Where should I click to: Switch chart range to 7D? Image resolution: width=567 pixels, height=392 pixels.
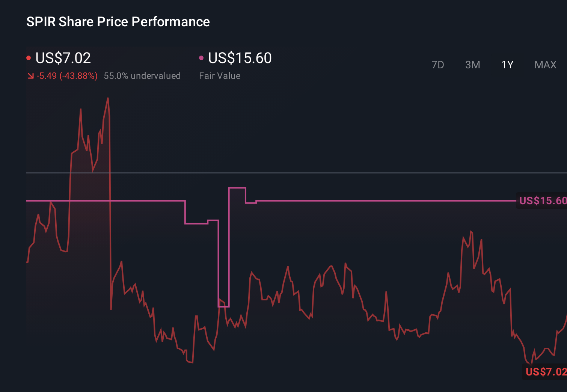click(437, 65)
